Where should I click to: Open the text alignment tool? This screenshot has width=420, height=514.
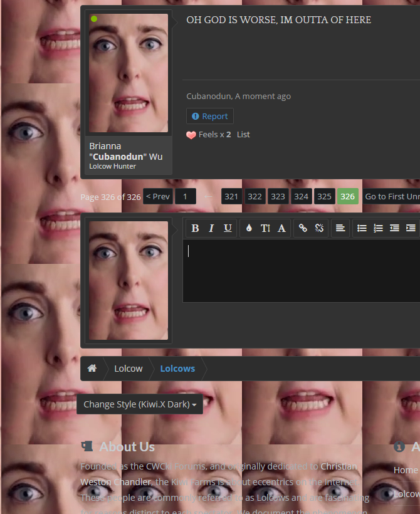pos(340,228)
